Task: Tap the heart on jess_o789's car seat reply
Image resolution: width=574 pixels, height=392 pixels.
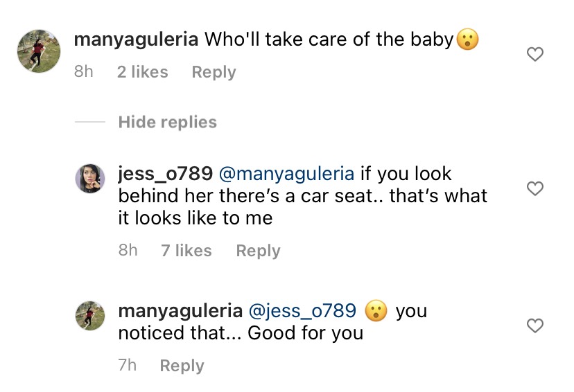Action: [535, 188]
